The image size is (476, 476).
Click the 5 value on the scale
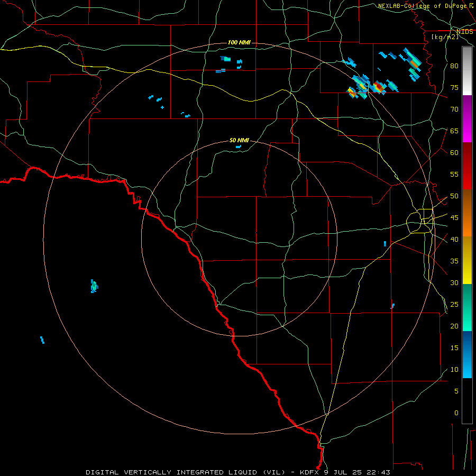click(x=456, y=391)
